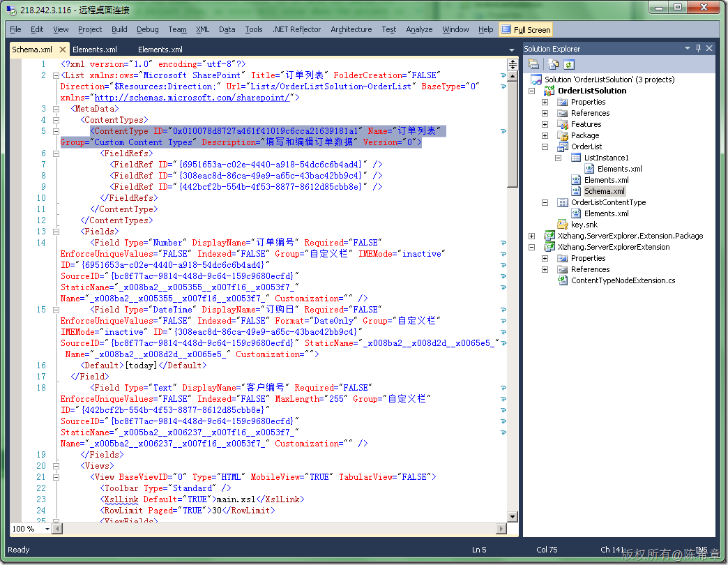Collapse the OrderListSolution project node
This screenshot has width=728, height=565.
(x=531, y=91)
